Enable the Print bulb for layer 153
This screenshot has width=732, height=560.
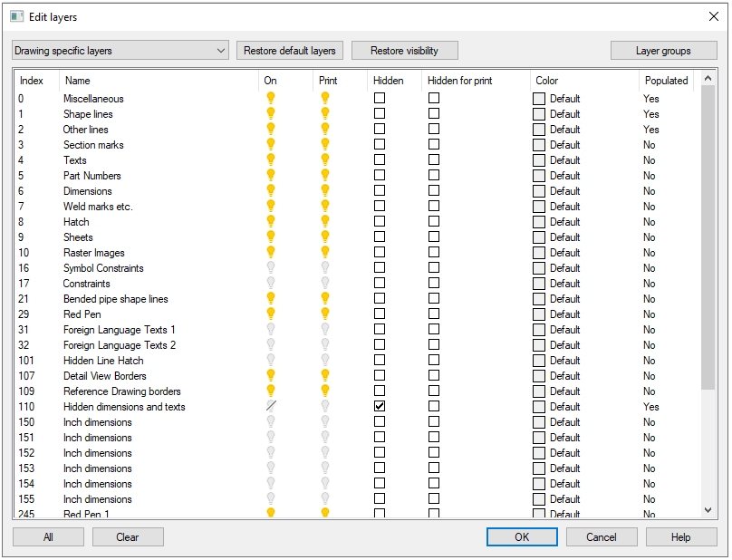coord(325,468)
